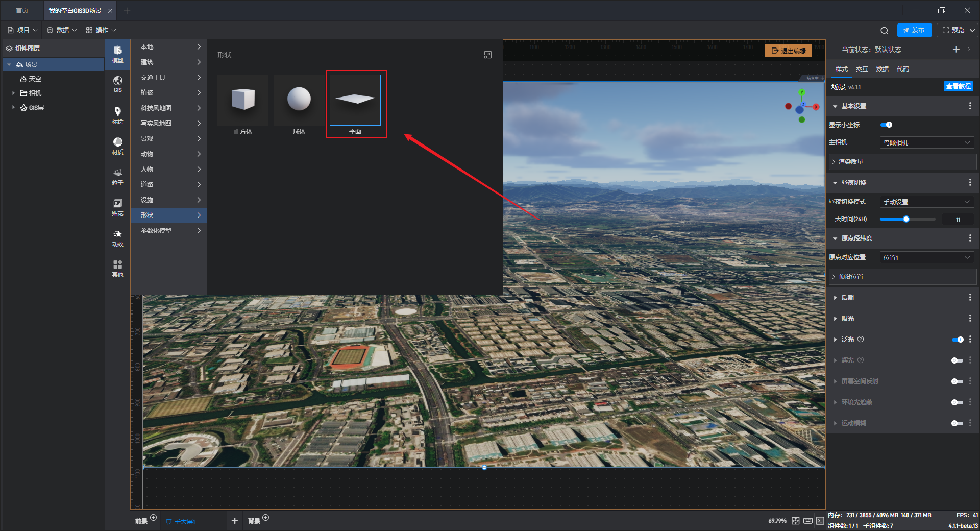This screenshot has width=980, height=531.
Task: Open the 其他 other components icon
Action: click(x=117, y=268)
